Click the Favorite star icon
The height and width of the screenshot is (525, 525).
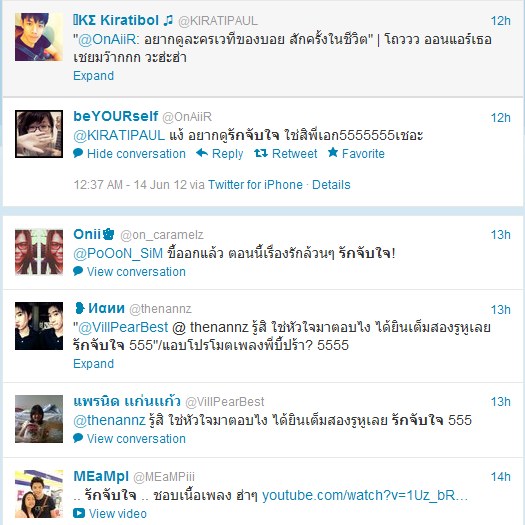pos(333,152)
